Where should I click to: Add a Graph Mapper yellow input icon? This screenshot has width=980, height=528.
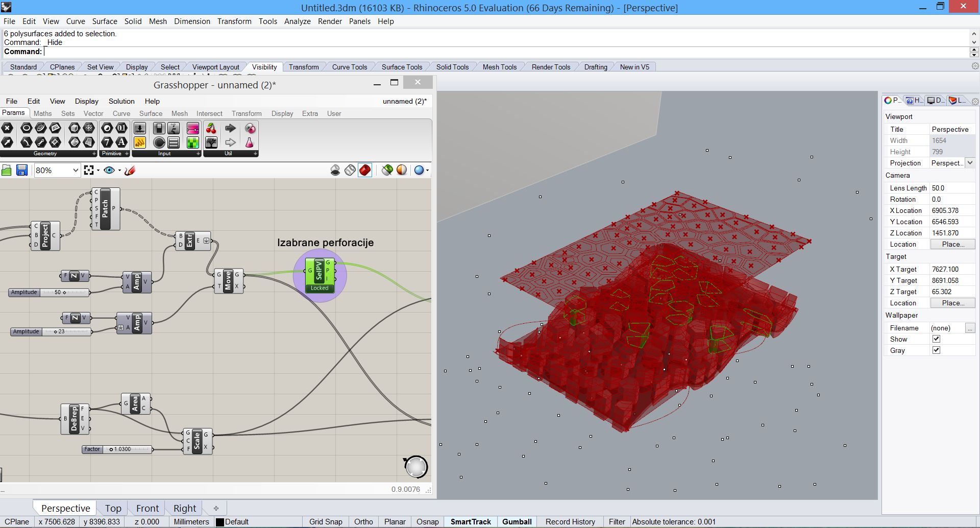click(140, 142)
